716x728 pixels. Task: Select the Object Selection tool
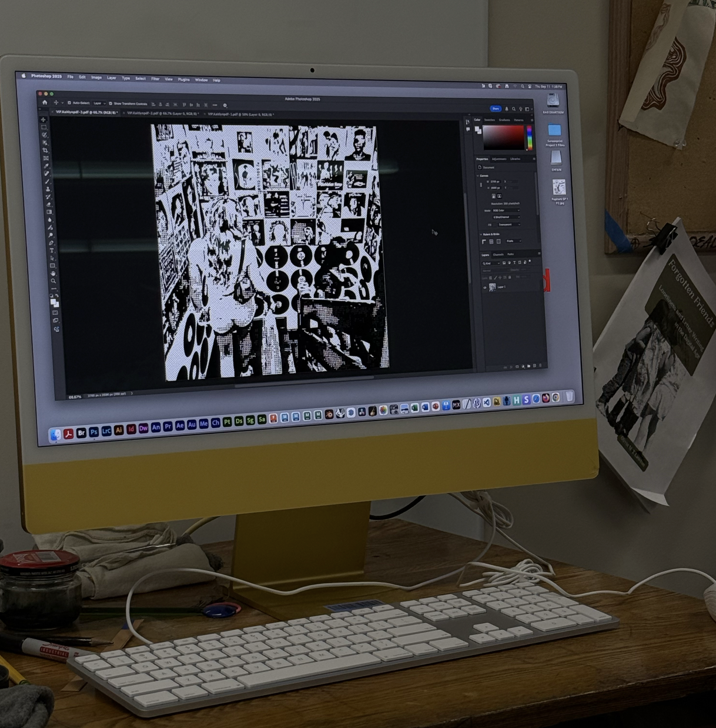(x=45, y=142)
